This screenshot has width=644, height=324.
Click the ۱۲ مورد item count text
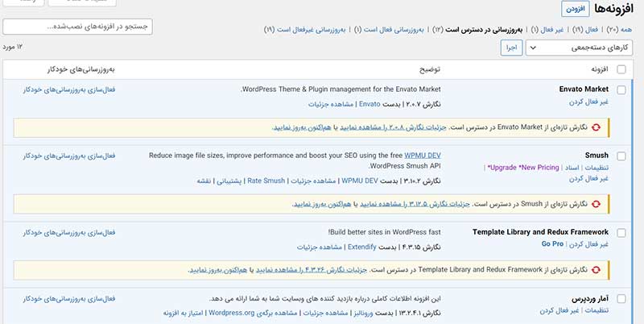(13, 47)
